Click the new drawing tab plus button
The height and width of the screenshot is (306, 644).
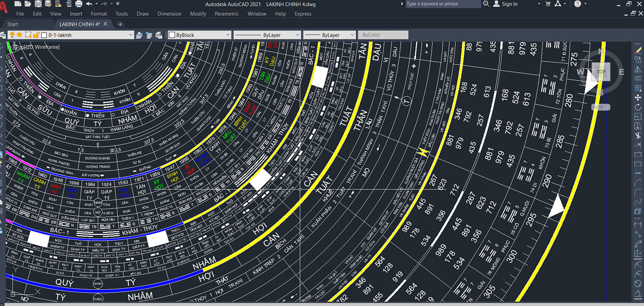120,24
